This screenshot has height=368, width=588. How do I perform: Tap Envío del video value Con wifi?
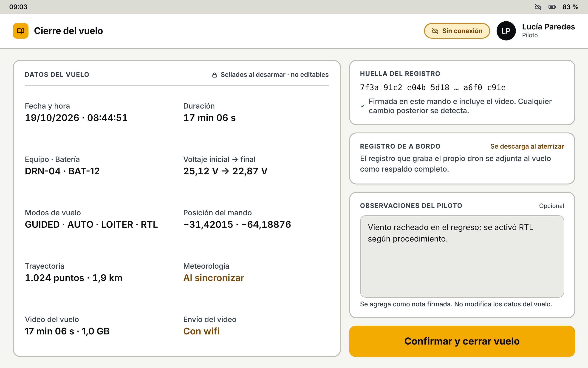(x=201, y=331)
